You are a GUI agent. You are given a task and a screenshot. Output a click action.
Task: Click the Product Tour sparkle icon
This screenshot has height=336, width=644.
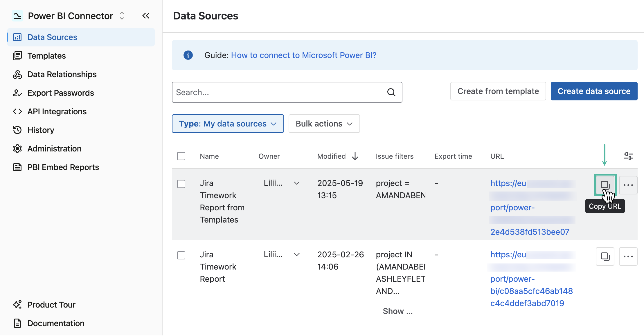tap(17, 305)
